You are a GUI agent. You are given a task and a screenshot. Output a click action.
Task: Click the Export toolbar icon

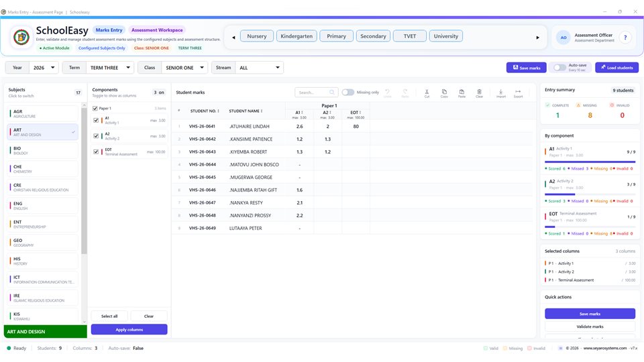(x=518, y=92)
